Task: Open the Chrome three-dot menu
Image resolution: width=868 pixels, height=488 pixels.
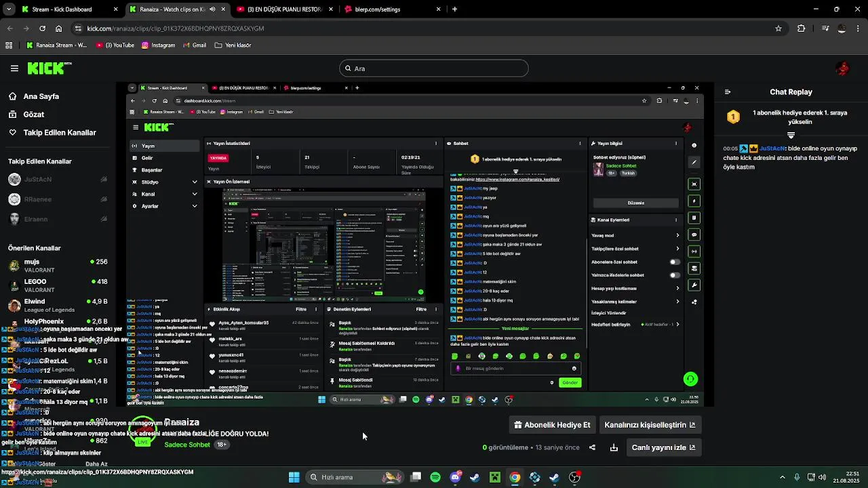Action: pyautogui.click(x=859, y=28)
